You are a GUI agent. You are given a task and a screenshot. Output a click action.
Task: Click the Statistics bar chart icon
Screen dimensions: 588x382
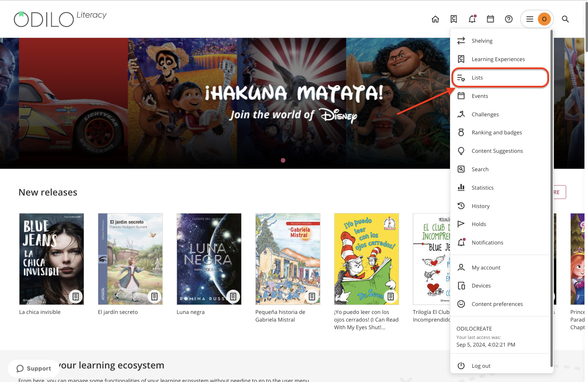461,188
